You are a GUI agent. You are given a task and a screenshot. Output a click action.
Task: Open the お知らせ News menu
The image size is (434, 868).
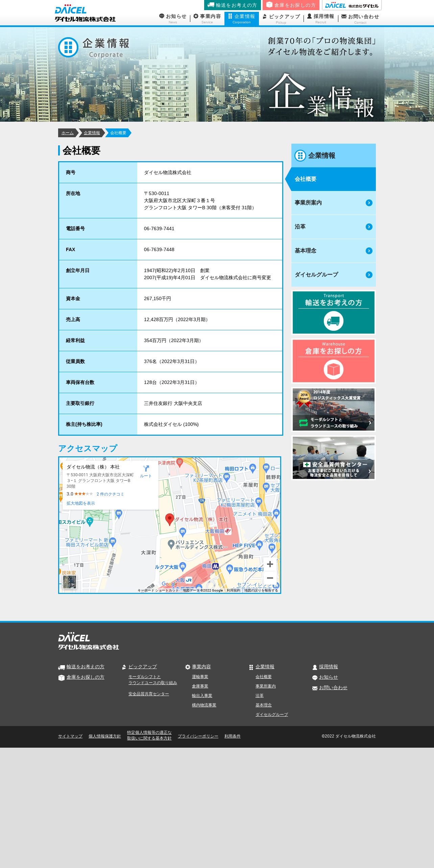(x=173, y=19)
